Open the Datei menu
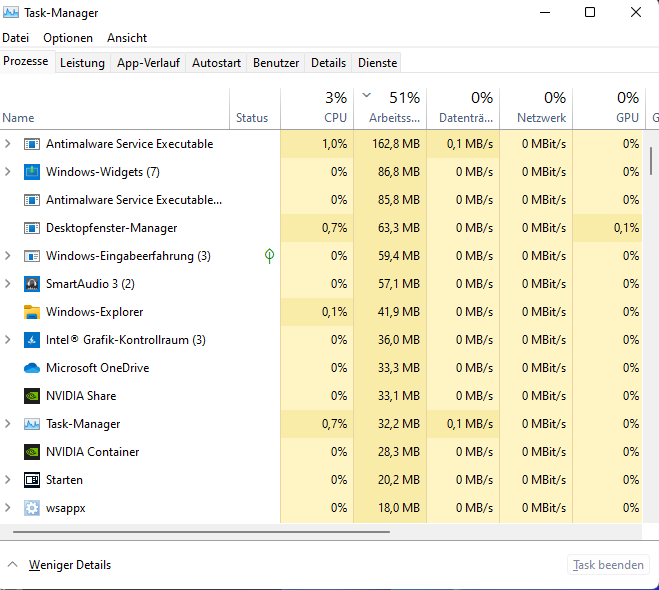Image resolution: width=659 pixels, height=590 pixels. pyautogui.click(x=16, y=38)
